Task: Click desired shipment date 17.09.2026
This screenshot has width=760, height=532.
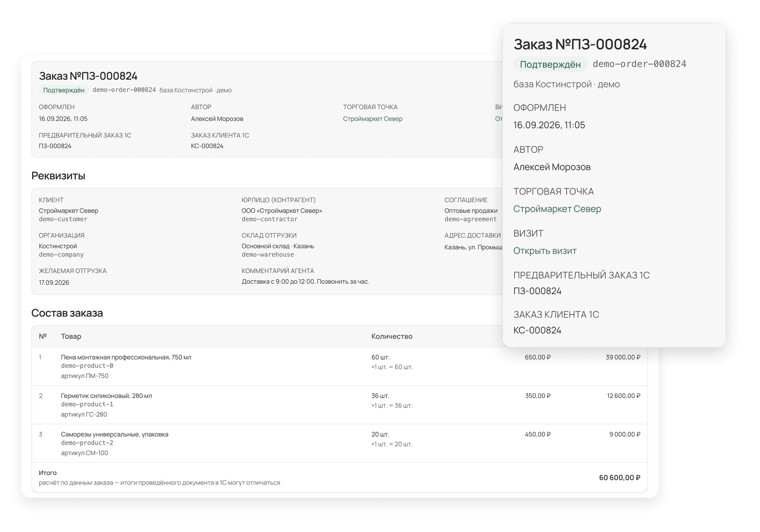Action: click(54, 282)
